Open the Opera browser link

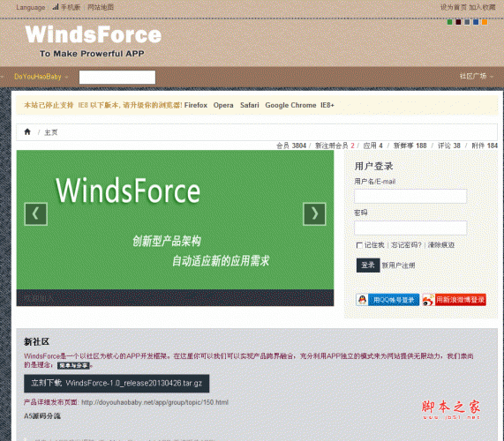click(x=223, y=105)
